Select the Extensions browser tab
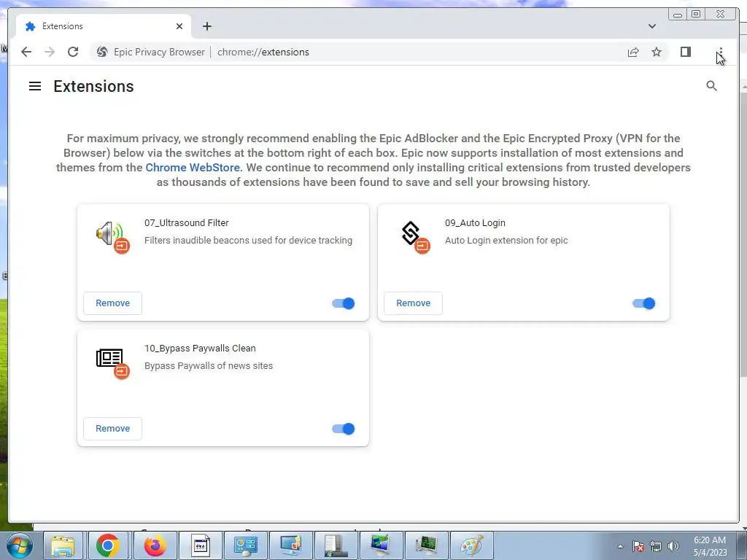747x560 pixels. click(104, 26)
